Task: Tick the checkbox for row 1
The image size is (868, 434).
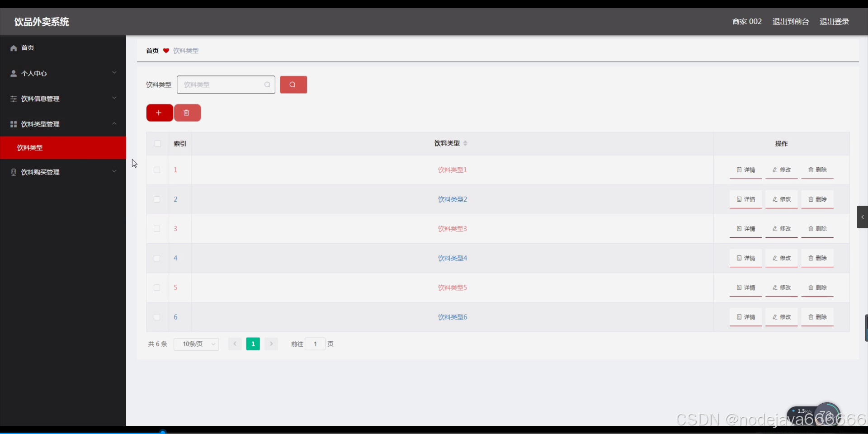Action: [x=157, y=170]
